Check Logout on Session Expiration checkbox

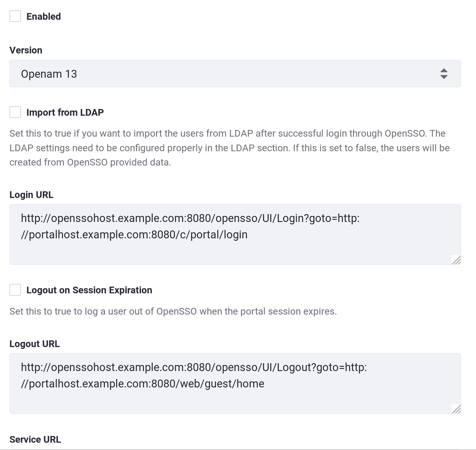tap(15, 290)
